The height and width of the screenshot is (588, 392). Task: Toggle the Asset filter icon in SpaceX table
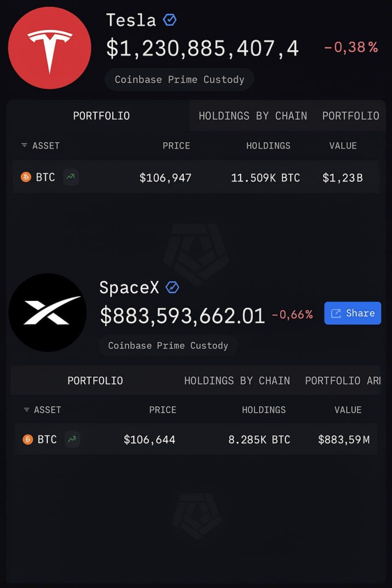(x=27, y=410)
